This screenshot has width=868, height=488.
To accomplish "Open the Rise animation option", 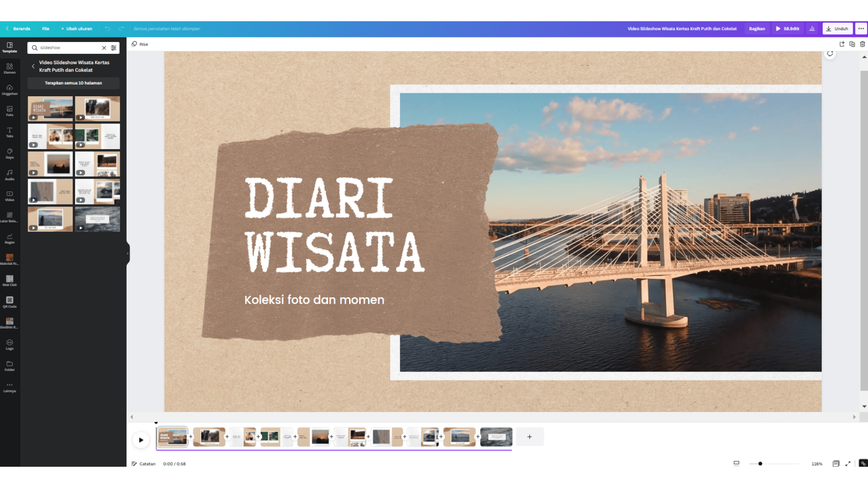I will coord(140,44).
